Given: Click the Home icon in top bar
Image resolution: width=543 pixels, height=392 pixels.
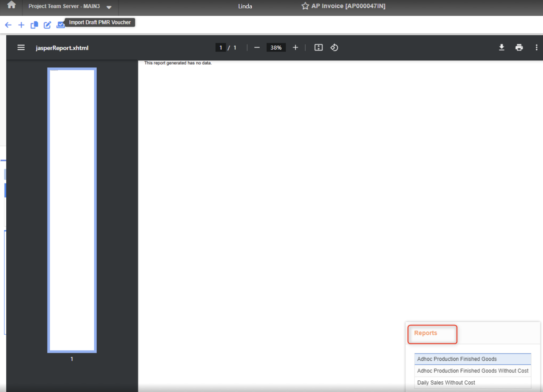Looking at the screenshot, I should [11, 5].
